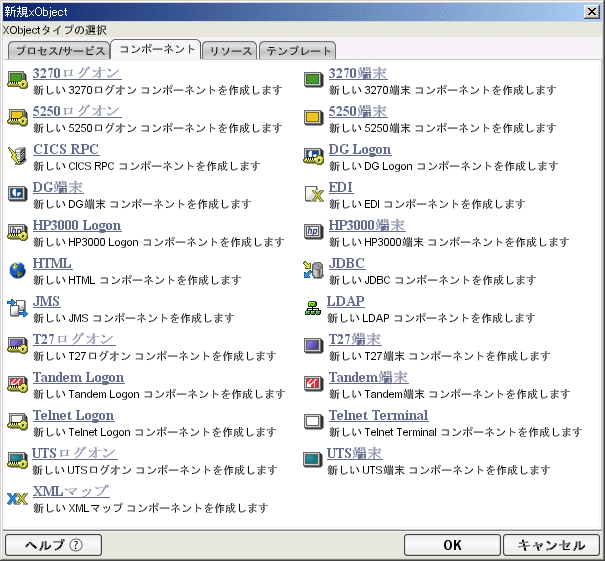The image size is (605, 561).
Task: Click the Telnet Logon icon
Action: click(17, 421)
